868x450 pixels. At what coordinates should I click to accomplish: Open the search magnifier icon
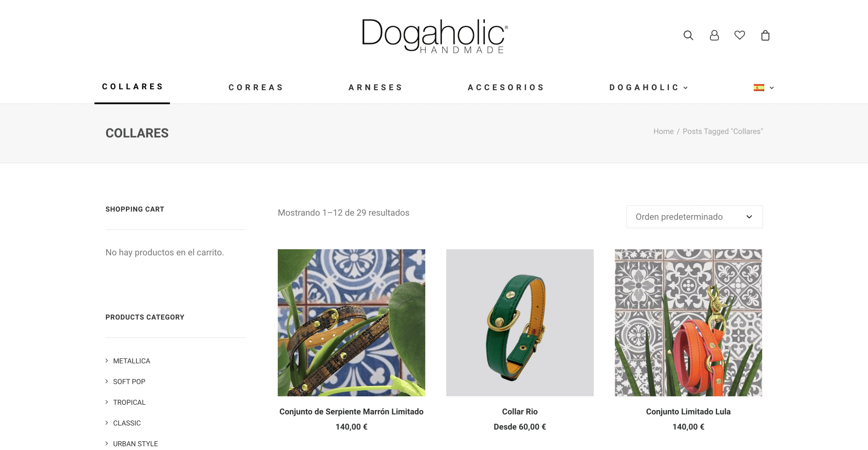[x=688, y=35]
